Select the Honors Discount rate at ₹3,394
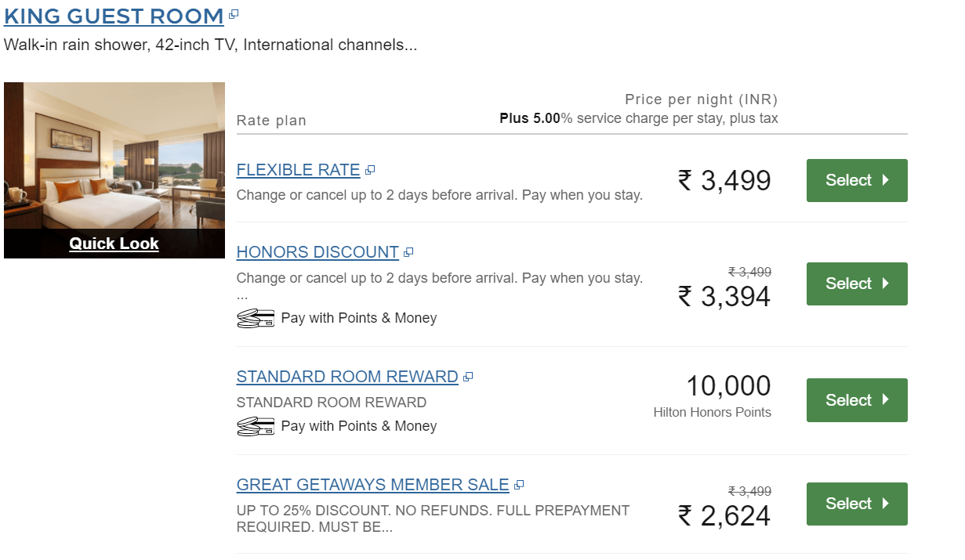 point(857,284)
